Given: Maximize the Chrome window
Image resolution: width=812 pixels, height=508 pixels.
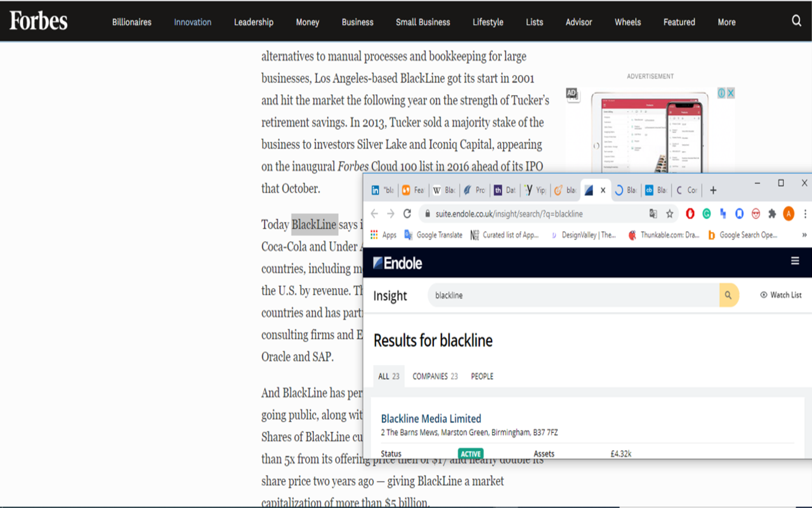Looking at the screenshot, I should pyautogui.click(x=781, y=183).
